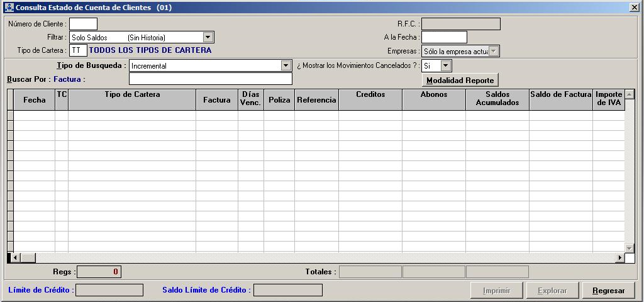Click the vertical scrollbar down arrow
Screen dimensions: 644x302
[x=630, y=248]
